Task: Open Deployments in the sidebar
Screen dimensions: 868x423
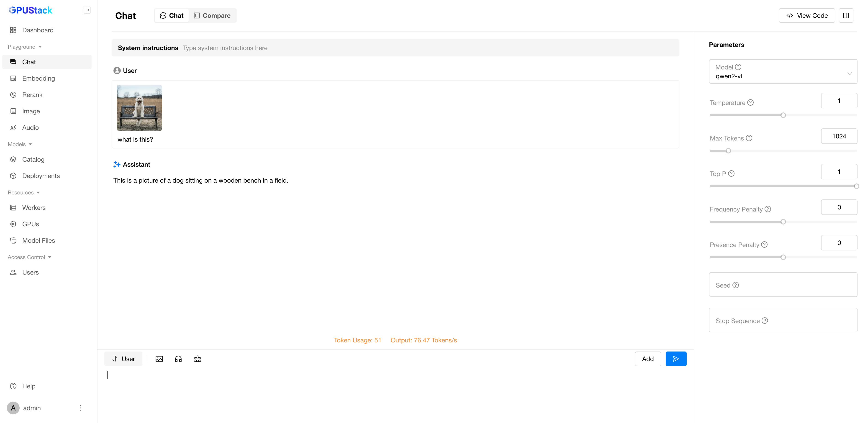Action: tap(41, 176)
